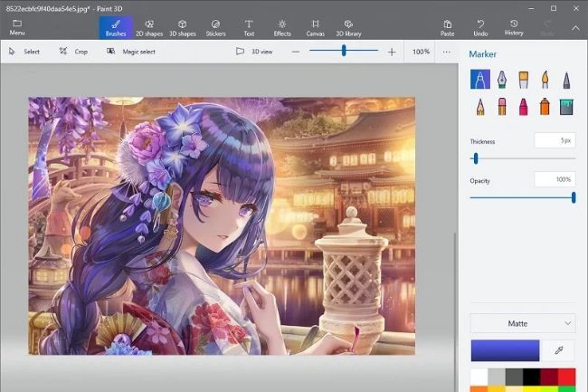Click the eyedropper color picker icon
588x392 pixels.
558,349
